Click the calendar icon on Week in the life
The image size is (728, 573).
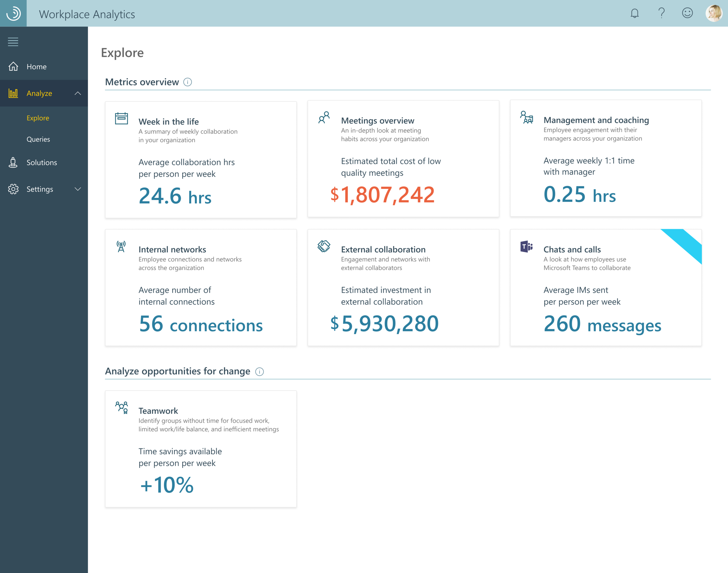coord(121,118)
